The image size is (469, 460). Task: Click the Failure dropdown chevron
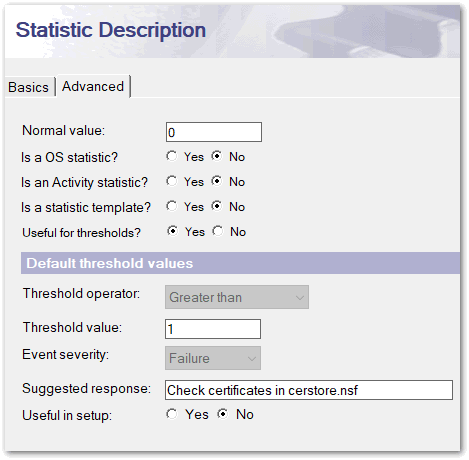(x=252, y=359)
